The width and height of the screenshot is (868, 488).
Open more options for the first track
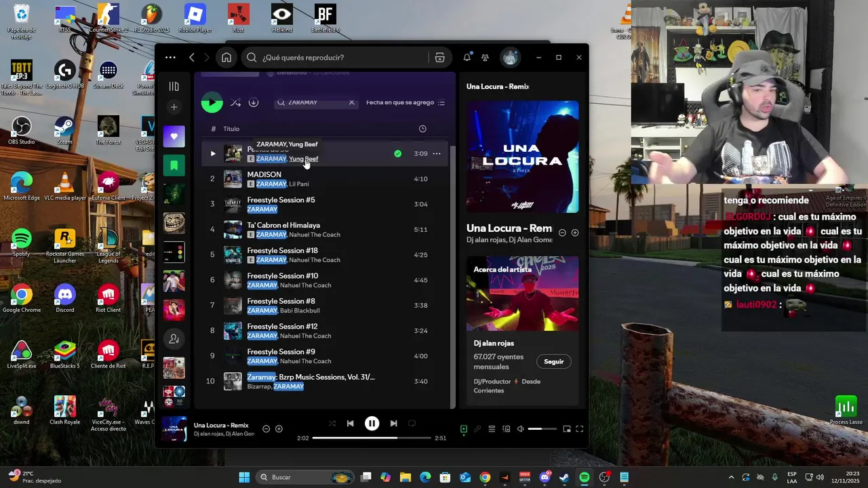(x=437, y=154)
